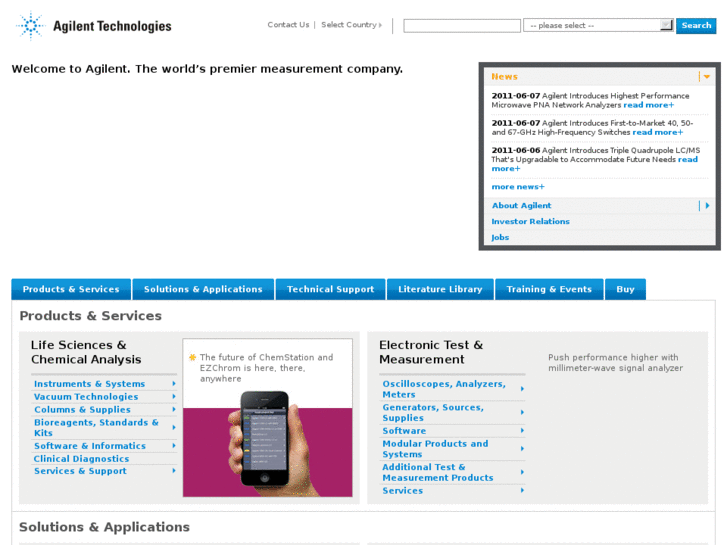Image resolution: width=727 pixels, height=545 pixels.
Task: Open Clinical Diagnostics link
Action: pos(81,459)
